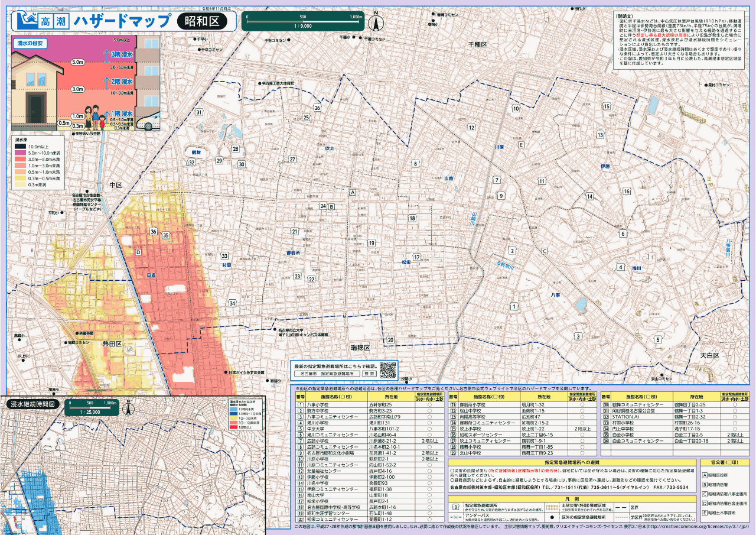Click the 名古屋市 指定緊急避難場所 search box
The height and width of the screenshot is (535, 756).
(327, 374)
